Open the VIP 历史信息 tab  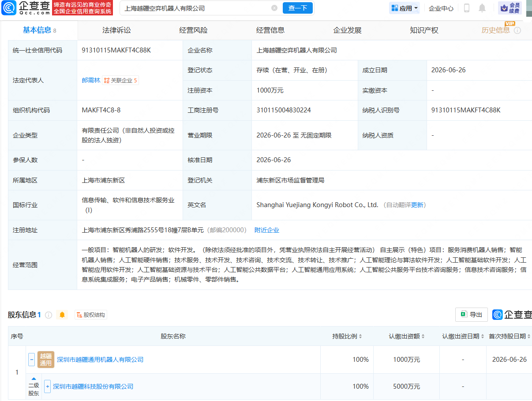tap(495, 30)
